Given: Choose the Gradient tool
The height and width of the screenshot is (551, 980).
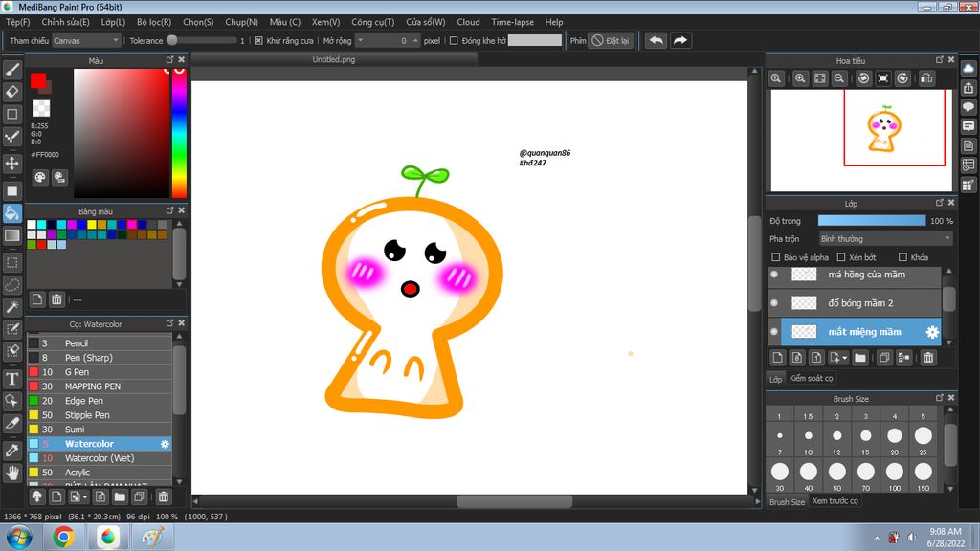Looking at the screenshot, I should 11,235.
